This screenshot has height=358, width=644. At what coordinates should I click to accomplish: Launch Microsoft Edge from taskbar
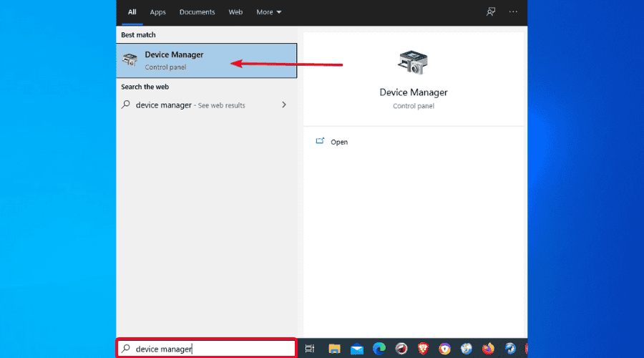(x=379, y=349)
